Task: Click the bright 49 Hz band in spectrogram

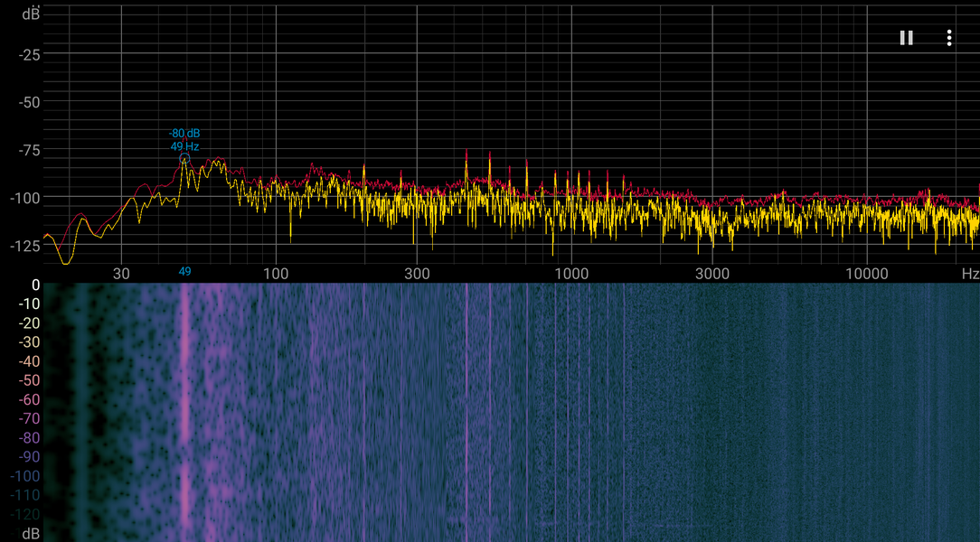Action: click(x=185, y=412)
